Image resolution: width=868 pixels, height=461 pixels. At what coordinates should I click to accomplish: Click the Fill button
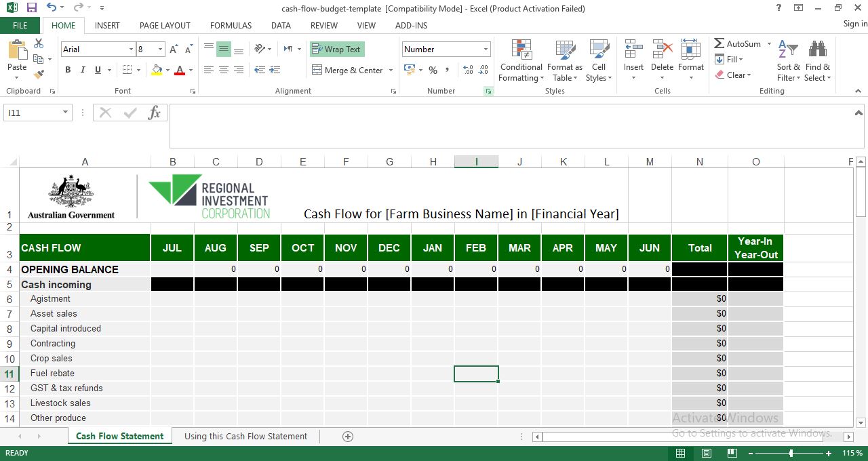730,60
